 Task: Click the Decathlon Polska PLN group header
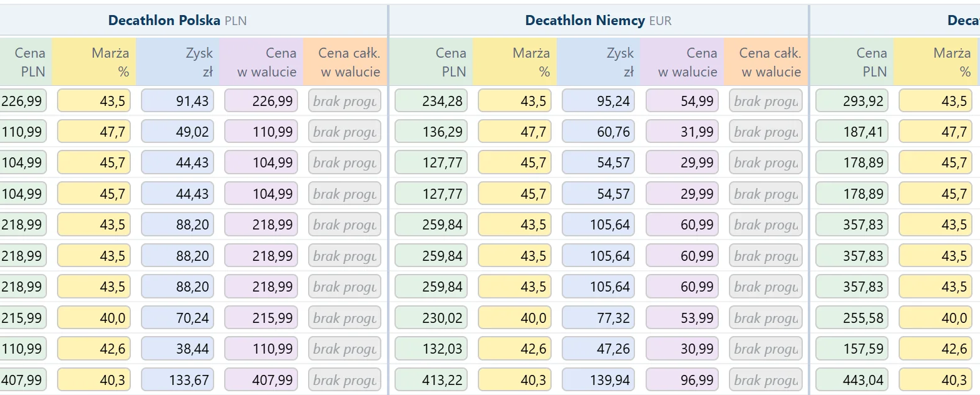tap(178, 21)
